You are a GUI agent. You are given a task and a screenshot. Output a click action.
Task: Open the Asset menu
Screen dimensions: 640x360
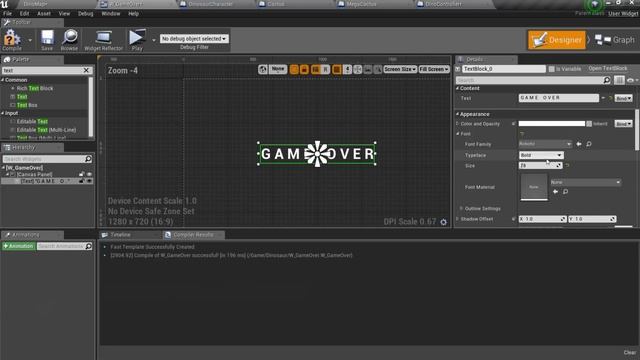tap(44, 13)
